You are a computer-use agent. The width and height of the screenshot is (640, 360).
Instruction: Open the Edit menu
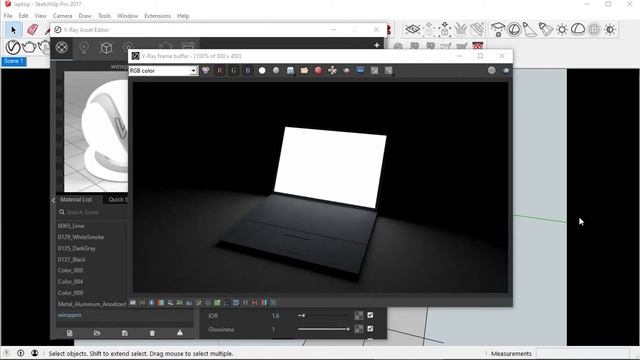(23, 16)
